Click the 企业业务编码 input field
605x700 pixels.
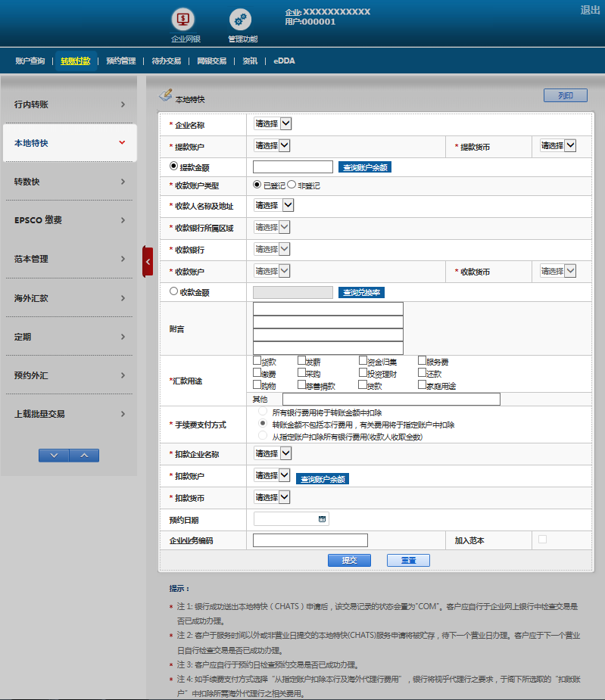click(310, 540)
